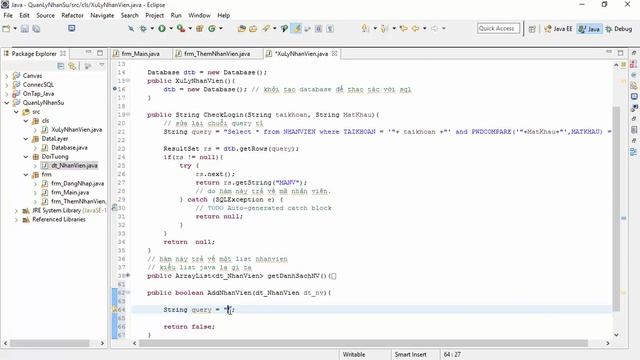Open the Project menu
Viewport: 640px width, 360px height.
pos(154,15)
